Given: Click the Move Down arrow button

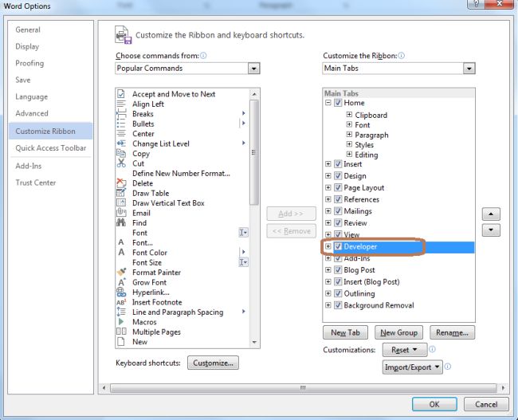Looking at the screenshot, I should [x=491, y=230].
